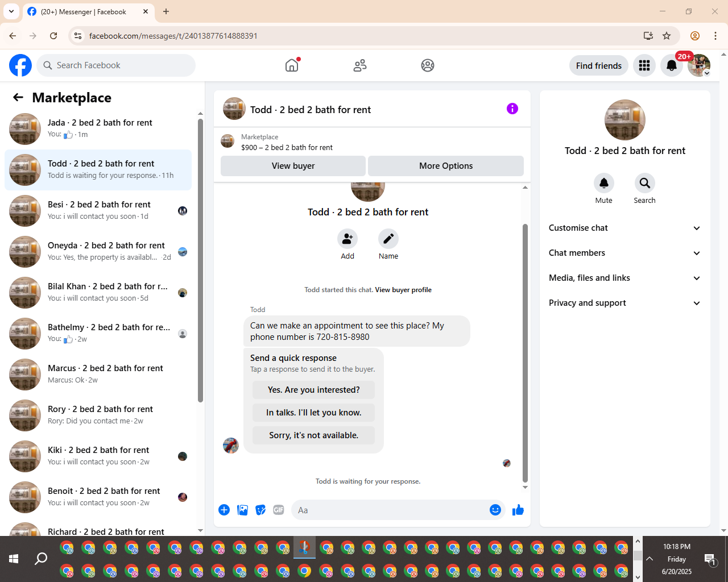This screenshot has height=582, width=728.
Task: Open the Groups icon in top navigation
Action: (x=428, y=65)
